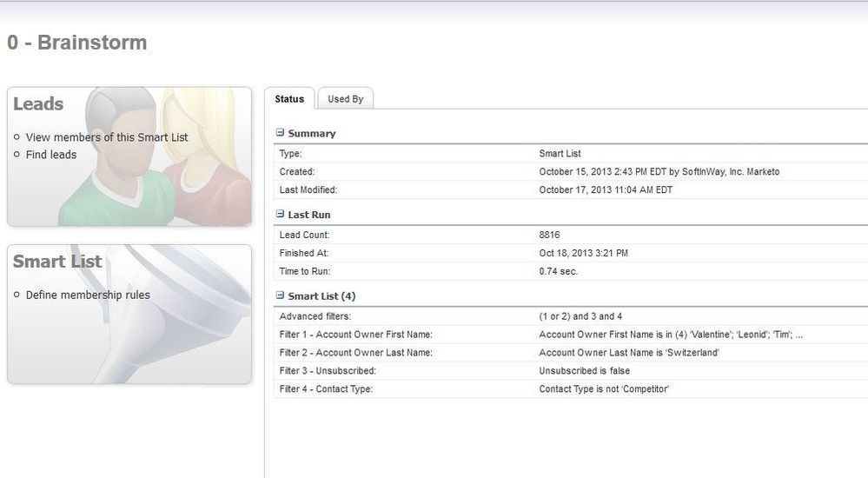868x478 pixels.
Task: Click Filter 4 - Contact Type label
Action: (x=326, y=389)
